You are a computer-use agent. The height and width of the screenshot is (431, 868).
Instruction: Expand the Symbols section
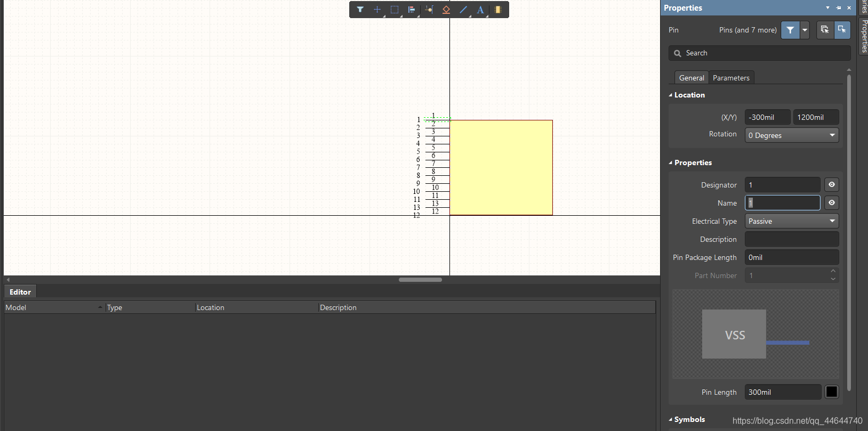[687, 419]
